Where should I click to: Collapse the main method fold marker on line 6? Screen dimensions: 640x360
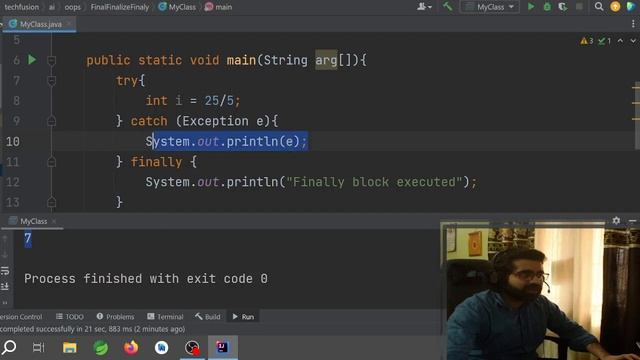point(51,61)
